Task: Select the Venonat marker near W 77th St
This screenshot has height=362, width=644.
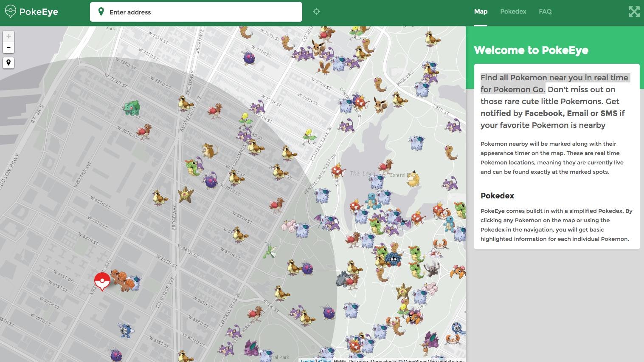Action: (x=249, y=57)
